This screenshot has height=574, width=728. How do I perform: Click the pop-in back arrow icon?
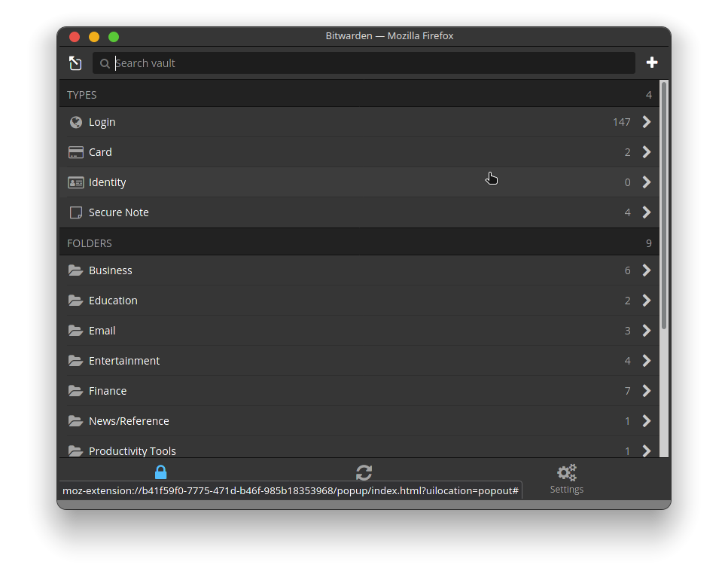(75, 63)
